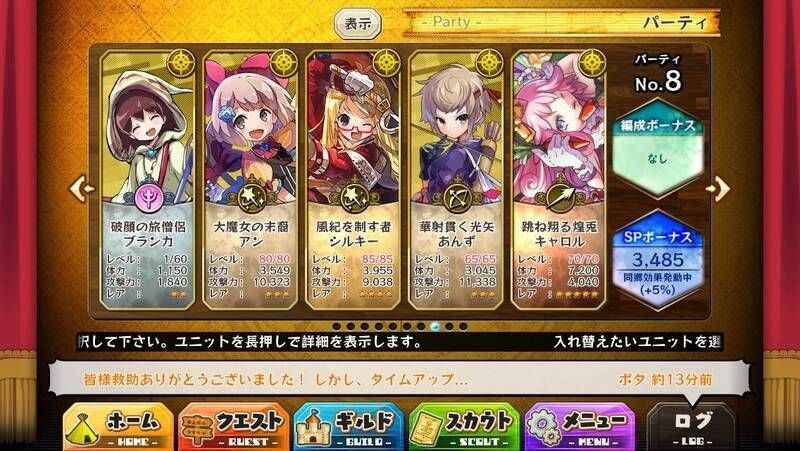The height and width of the screenshot is (451, 800).
Task: Tap the bow class icon on あんず's card
Action: click(457, 198)
